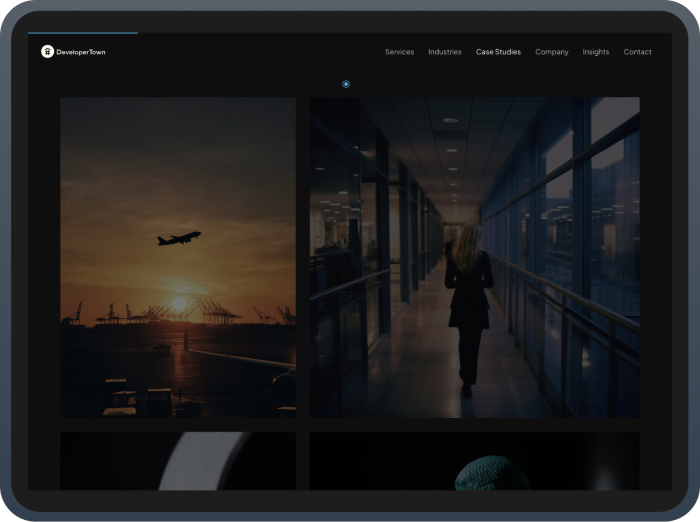Open the woman in corridor case study
700x522 pixels.
475,257
